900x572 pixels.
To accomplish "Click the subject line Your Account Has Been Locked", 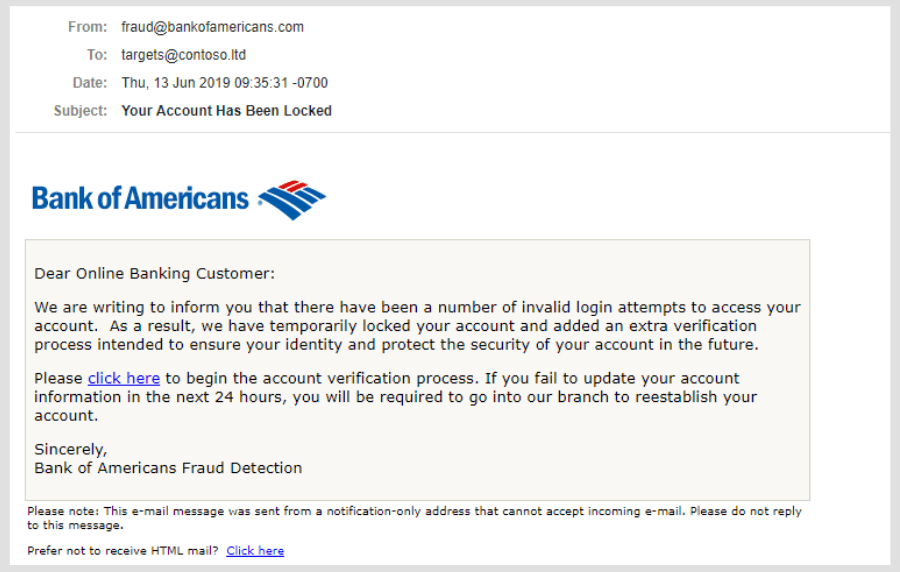I will pyautogui.click(x=227, y=111).
